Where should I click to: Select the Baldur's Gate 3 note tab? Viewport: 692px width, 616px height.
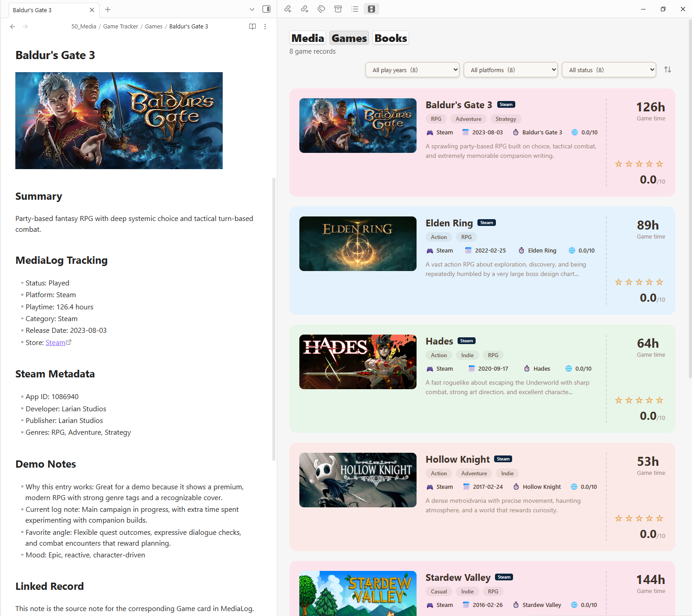click(x=53, y=10)
